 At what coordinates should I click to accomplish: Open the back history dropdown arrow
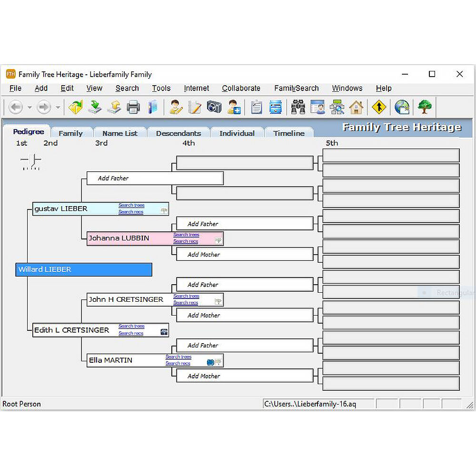(30, 108)
